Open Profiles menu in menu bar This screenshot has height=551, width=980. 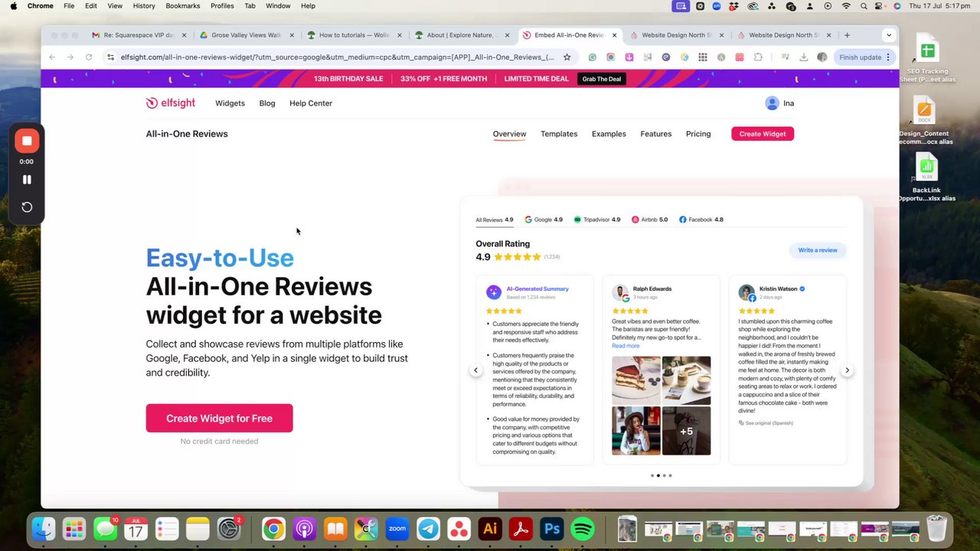[x=222, y=6]
